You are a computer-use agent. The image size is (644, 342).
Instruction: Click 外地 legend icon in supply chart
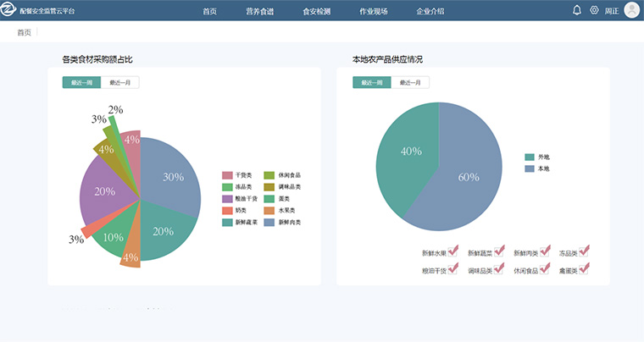tap(530, 157)
